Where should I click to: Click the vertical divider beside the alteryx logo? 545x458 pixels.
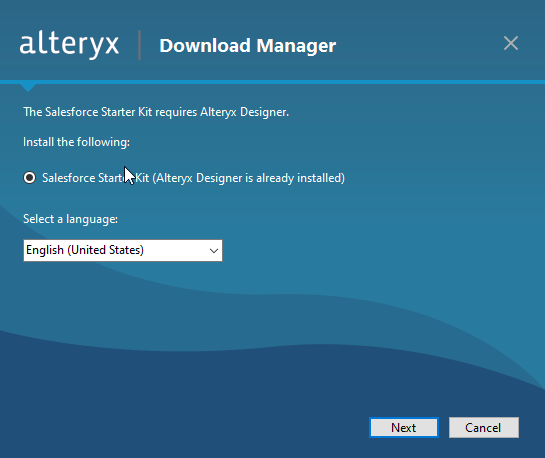[x=140, y=45]
